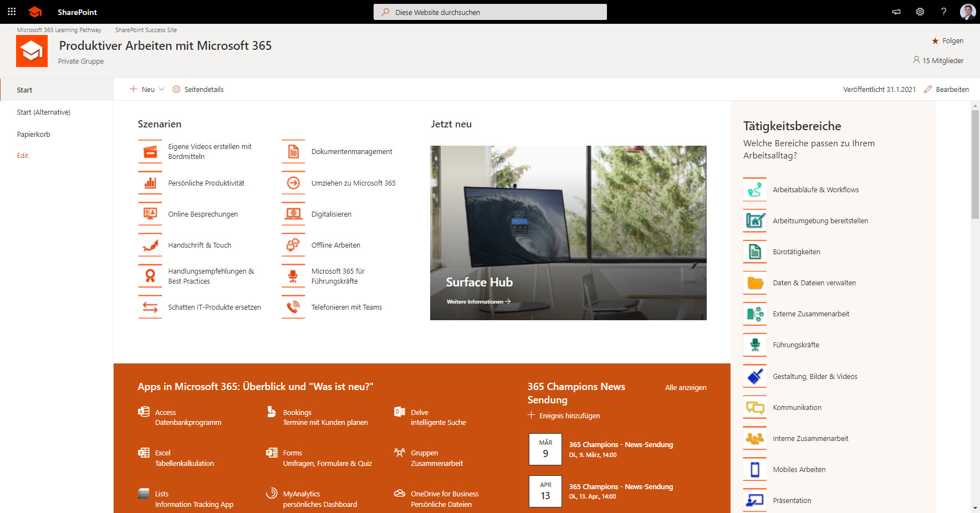The width and height of the screenshot is (980, 513).
Task: Click the Dokumentenmanagement document icon
Action: (293, 152)
